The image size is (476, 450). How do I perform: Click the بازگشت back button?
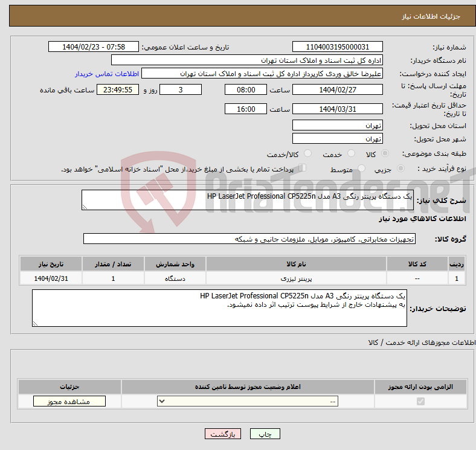point(223,434)
